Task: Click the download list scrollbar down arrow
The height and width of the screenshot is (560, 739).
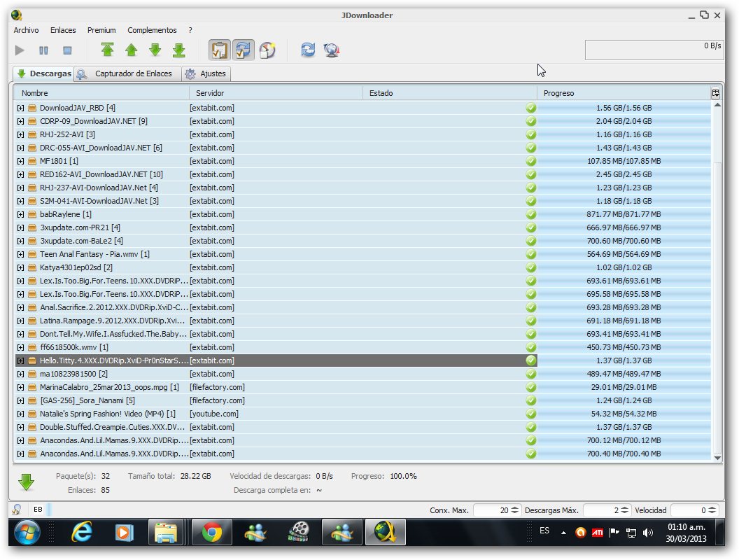Action: [x=717, y=458]
